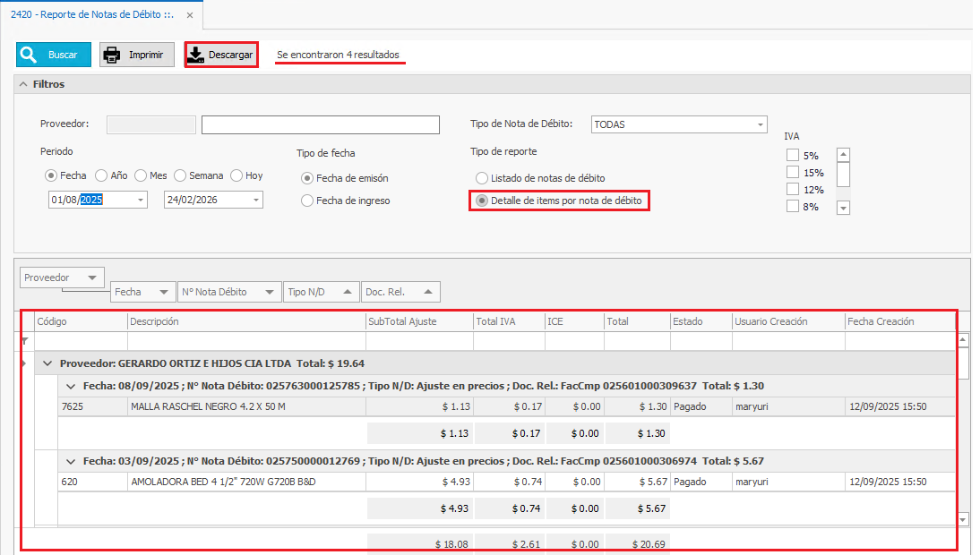The image size is (980, 555).
Task: Click the Descargar download icon
Action: click(196, 55)
